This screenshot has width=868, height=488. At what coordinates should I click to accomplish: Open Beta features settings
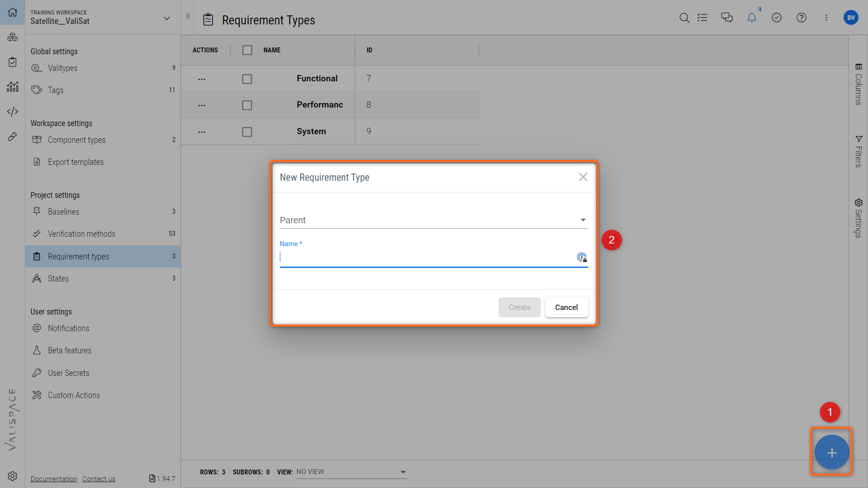(103, 351)
